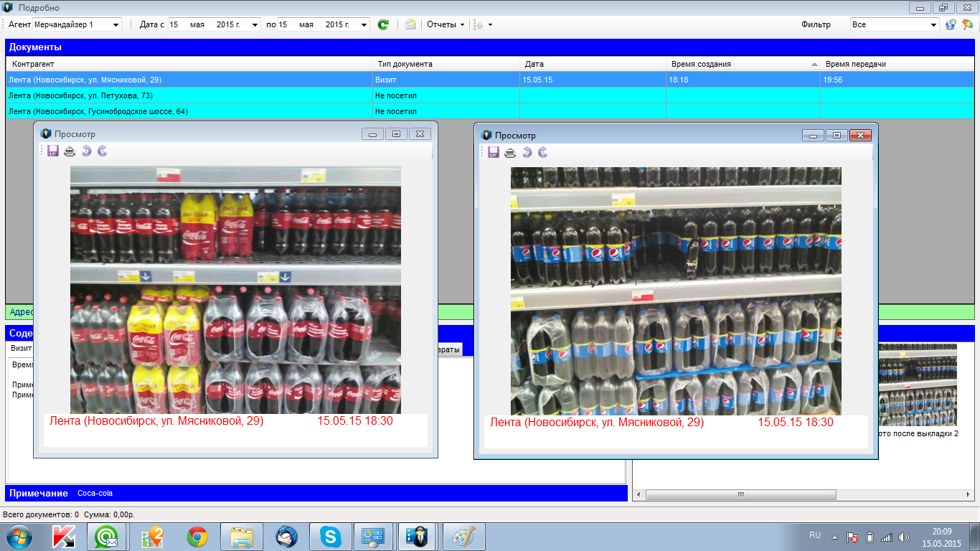Click the envelope mail icon in toolbar
This screenshot has height=551, width=980.
coord(410,24)
